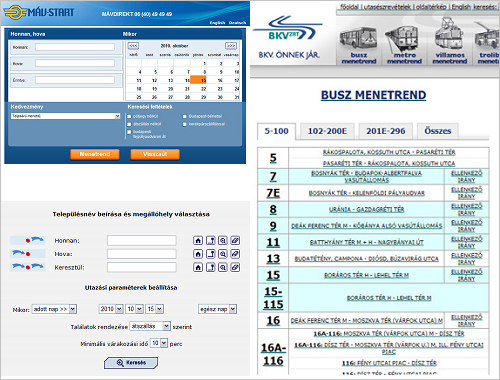Screen dimensions: 500x380
Task: Switch to the 102-200E tab
Action: pos(327,131)
